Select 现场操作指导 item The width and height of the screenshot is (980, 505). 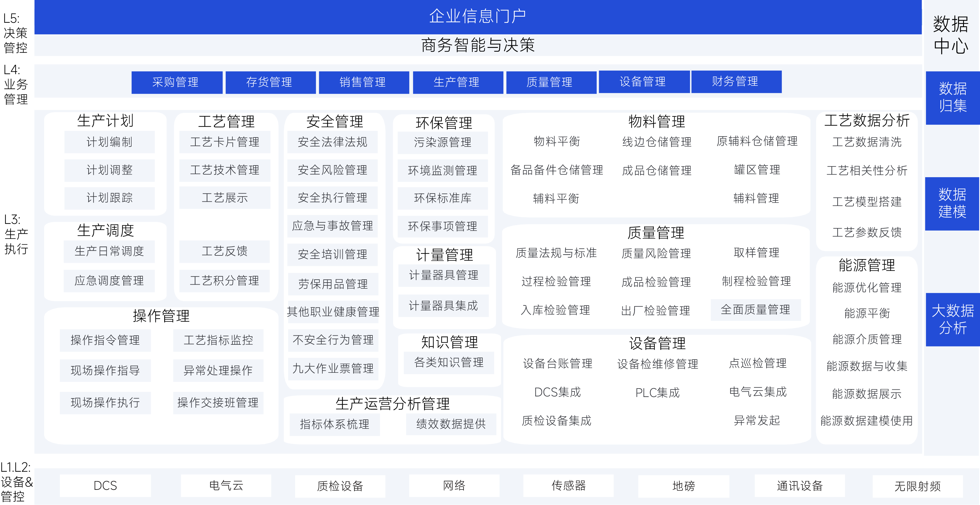pyautogui.click(x=105, y=370)
